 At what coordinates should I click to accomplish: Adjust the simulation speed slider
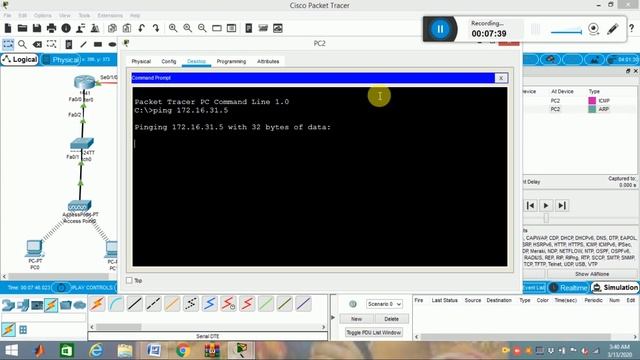[546, 219]
